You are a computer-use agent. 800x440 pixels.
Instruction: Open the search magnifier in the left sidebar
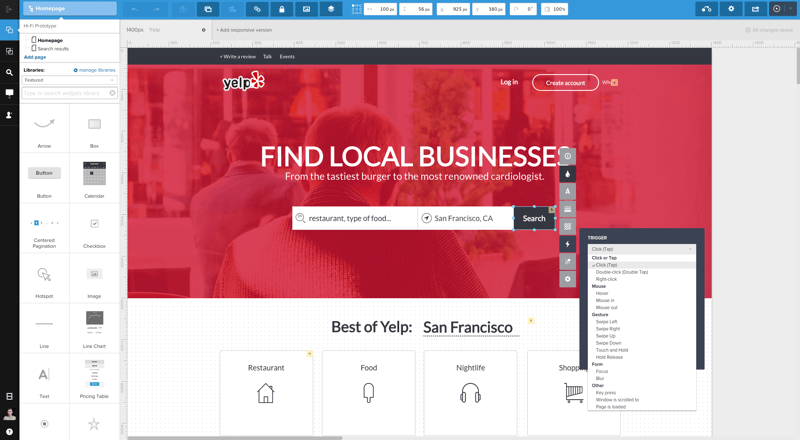click(x=9, y=72)
